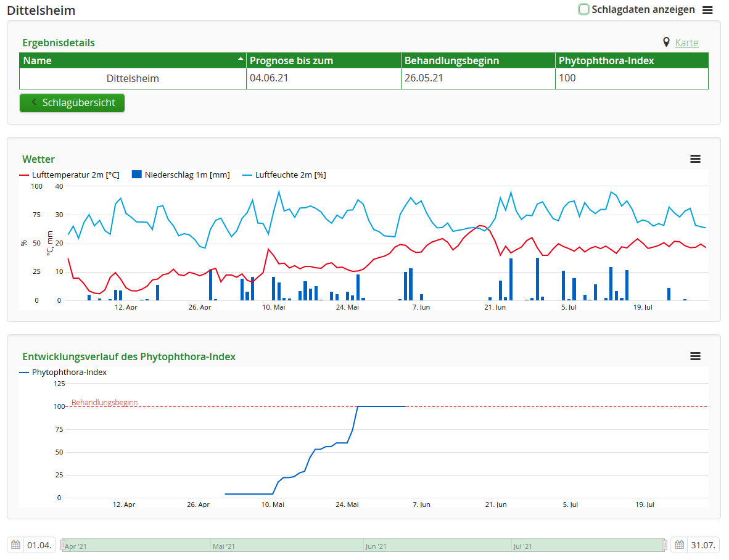
Task: Toggle the Phytophthora-Index legend entry
Action: pyautogui.click(x=63, y=372)
